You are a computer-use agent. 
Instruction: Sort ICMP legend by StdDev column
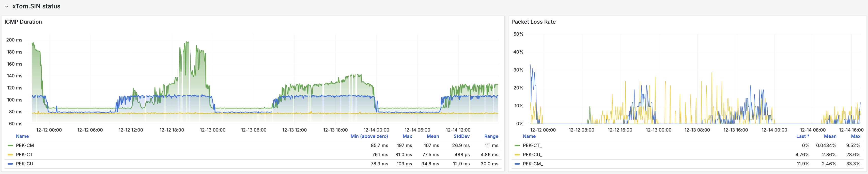[x=461, y=137]
